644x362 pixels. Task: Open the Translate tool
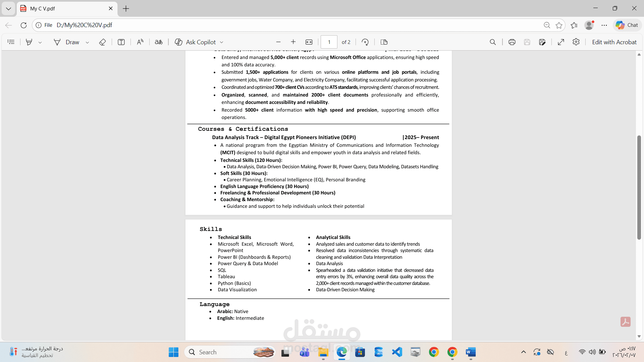point(159,42)
